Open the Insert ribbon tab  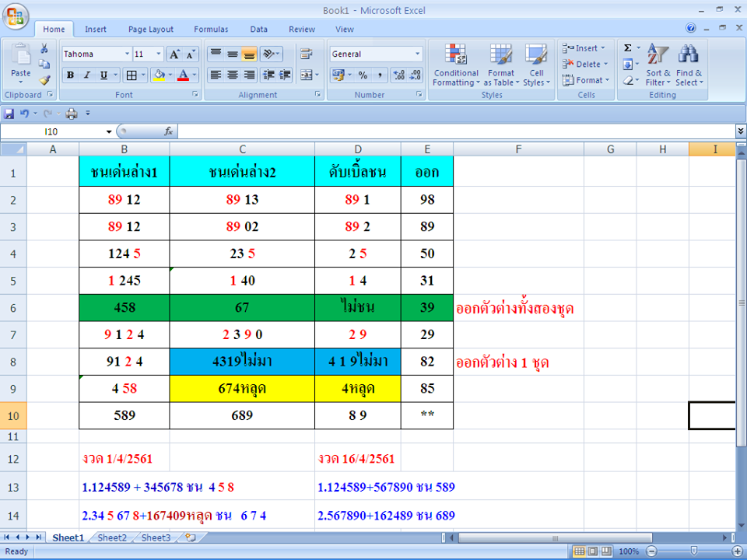coord(95,29)
